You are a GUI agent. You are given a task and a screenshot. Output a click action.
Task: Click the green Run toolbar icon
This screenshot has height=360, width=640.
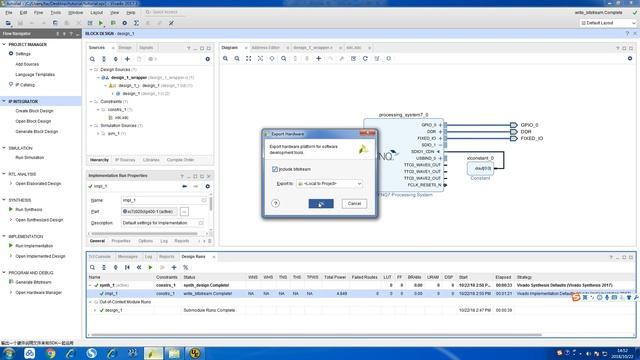pyautogui.click(x=101, y=23)
